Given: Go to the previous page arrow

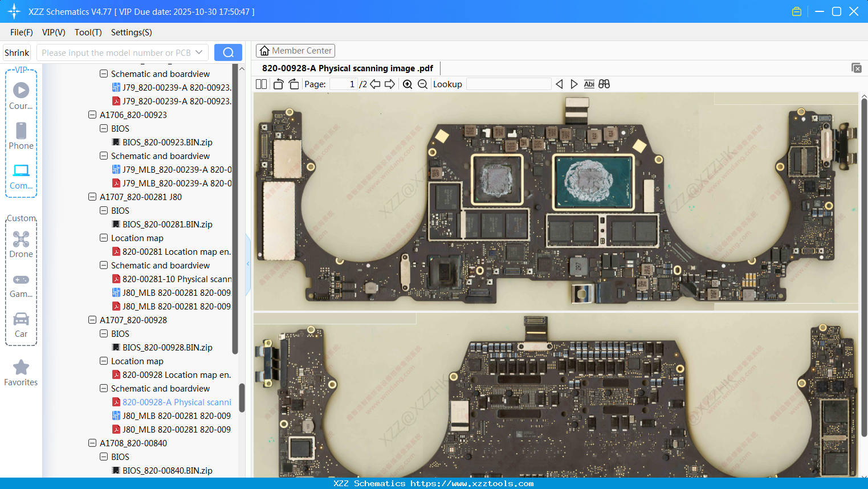Looking at the screenshot, I should coord(375,84).
